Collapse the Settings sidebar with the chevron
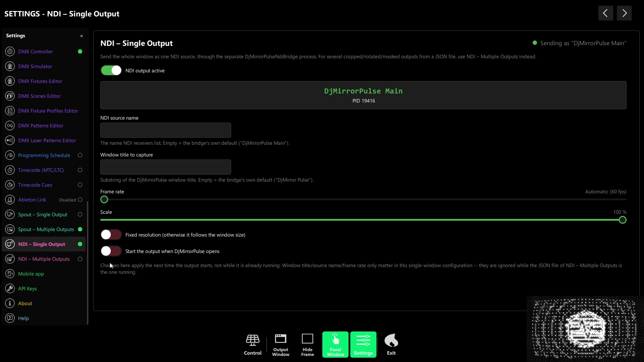This screenshot has width=644, height=362. point(82,36)
